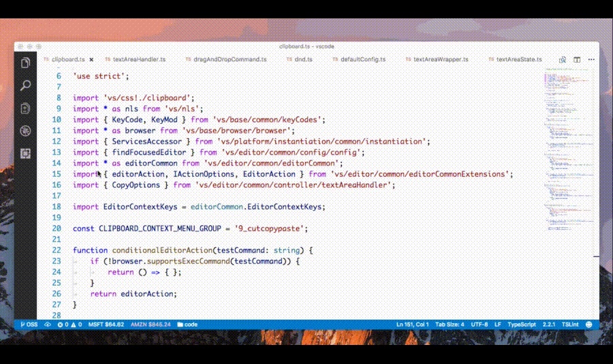Click the OSS git branch indicator
The width and height of the screenshot is (613, 364).
29,325
